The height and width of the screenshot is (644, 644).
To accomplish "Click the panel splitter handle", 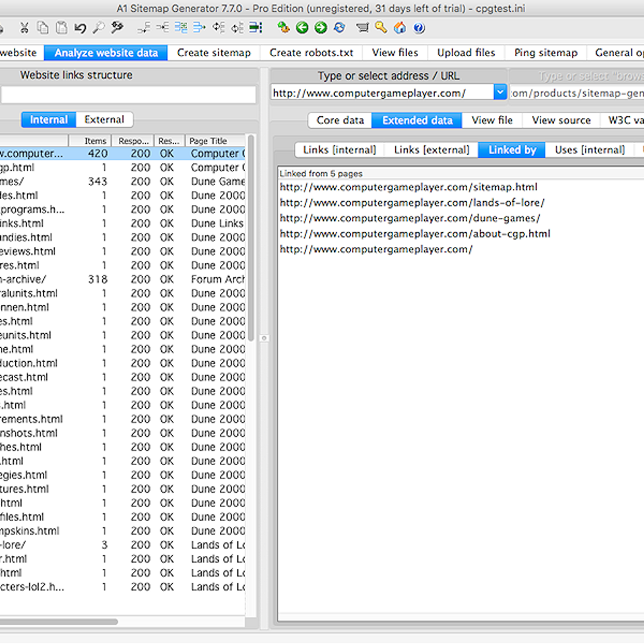I will (264, 338).
